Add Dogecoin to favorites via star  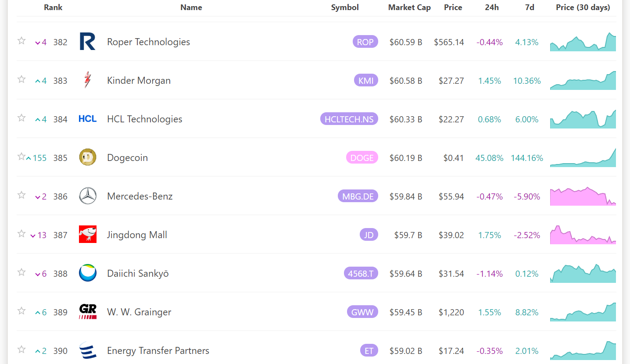point(21,157)
